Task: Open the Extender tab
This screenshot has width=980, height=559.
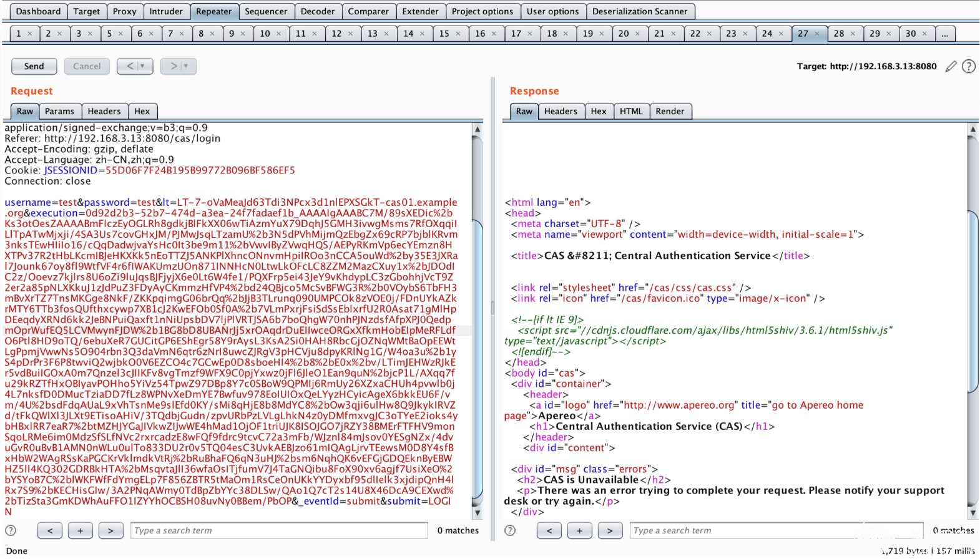Action: point(420,11)
